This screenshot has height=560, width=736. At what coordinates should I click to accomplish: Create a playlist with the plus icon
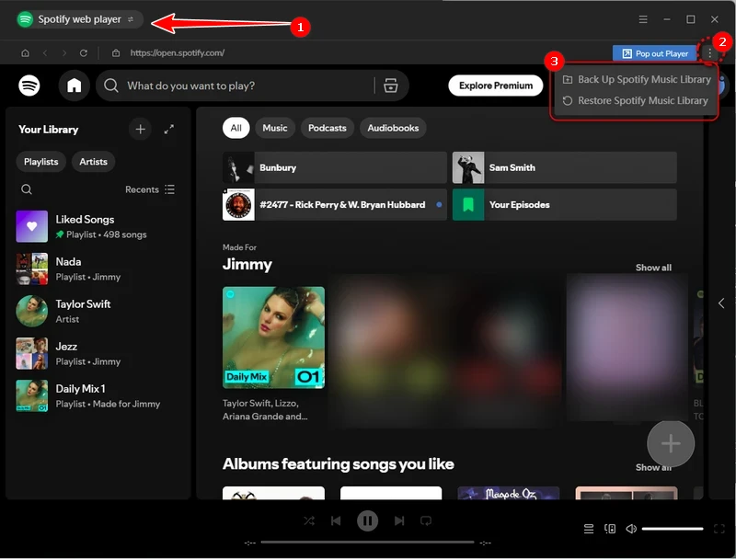point(140,130)
